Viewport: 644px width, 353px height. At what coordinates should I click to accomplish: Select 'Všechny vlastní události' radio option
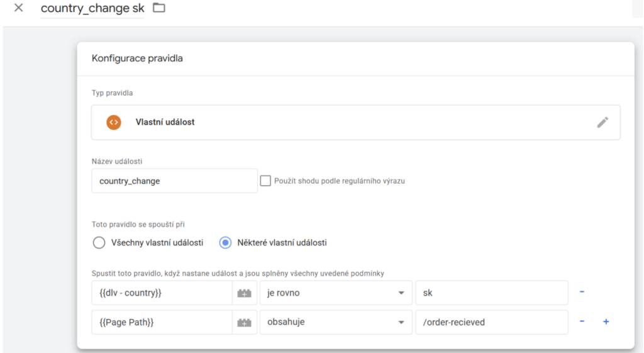point(99,242)
